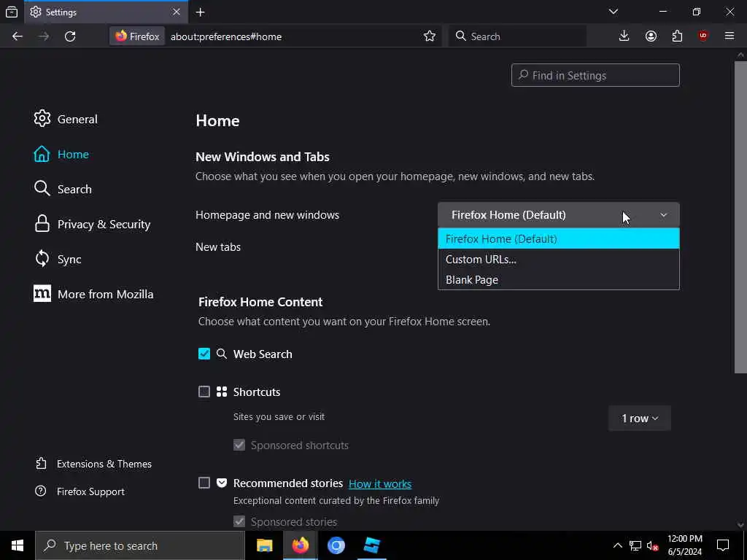Open the notification center icon
Viewport: 747px width, 560px height.
[723, 545]
